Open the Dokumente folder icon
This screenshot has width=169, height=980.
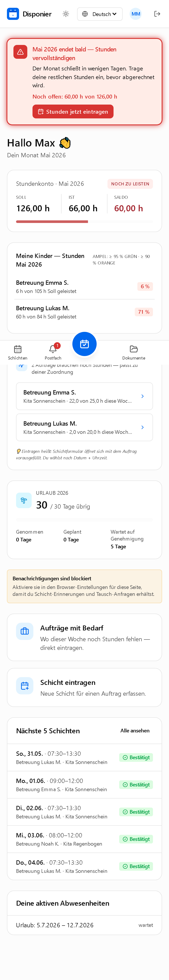[x=133, y=352]
